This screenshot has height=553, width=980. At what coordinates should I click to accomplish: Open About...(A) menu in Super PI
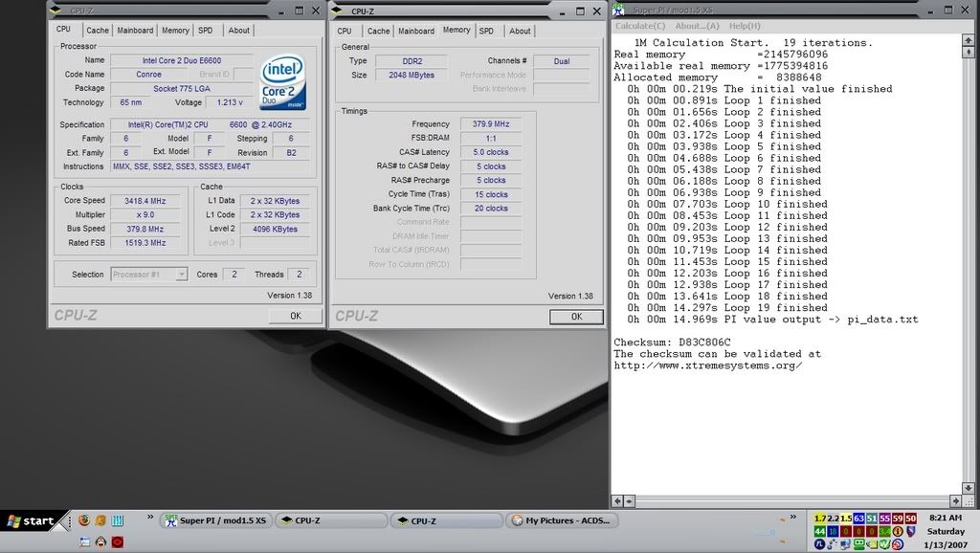pos(697,26)
